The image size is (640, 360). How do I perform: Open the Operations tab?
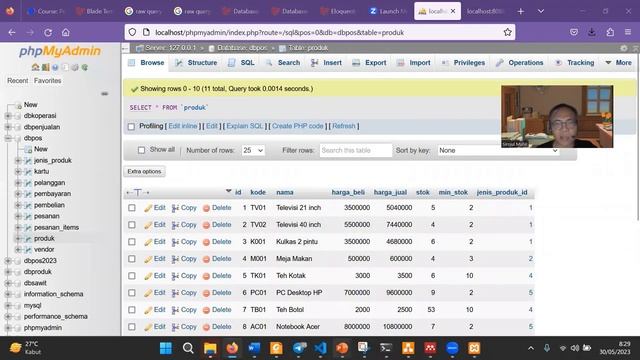coord(520,62)
